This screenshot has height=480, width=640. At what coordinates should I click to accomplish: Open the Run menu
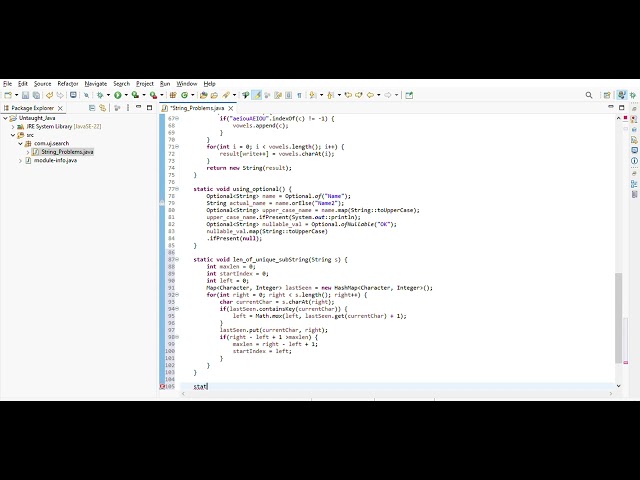point(165,84)
